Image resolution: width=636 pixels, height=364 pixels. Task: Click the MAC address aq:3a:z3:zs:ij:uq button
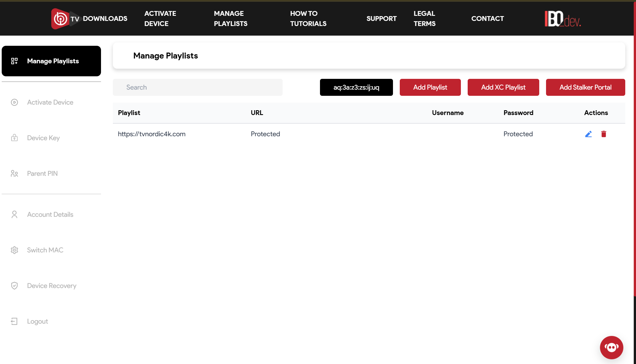(356, 87)
